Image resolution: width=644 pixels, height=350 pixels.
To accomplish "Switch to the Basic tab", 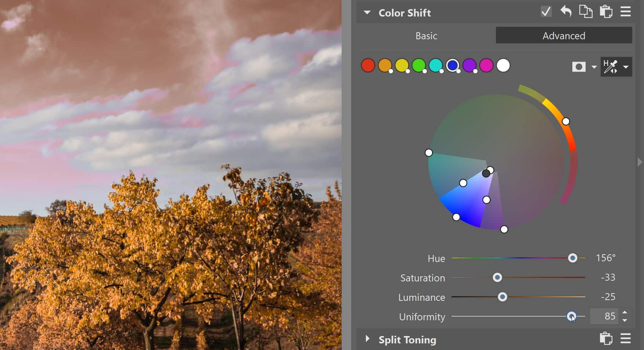I will coord(426,36).
